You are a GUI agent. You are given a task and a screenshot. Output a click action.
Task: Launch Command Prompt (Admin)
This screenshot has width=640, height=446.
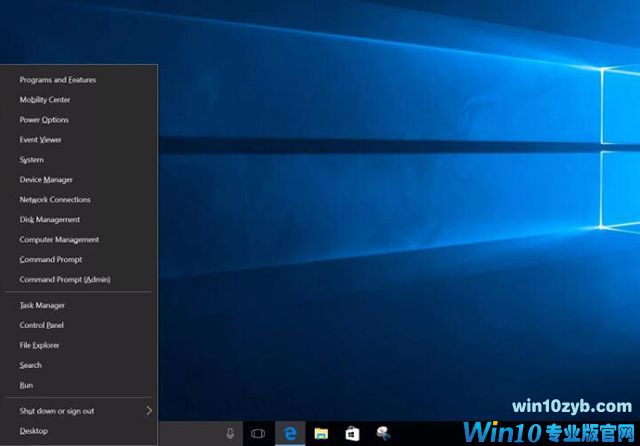(65, 280)
